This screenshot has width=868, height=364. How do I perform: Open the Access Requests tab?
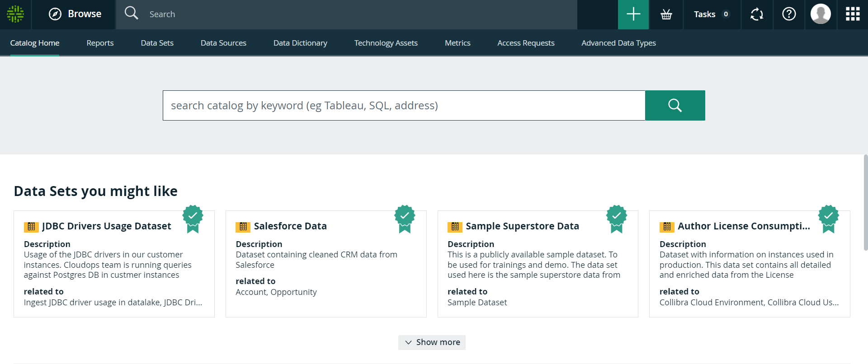526,43
